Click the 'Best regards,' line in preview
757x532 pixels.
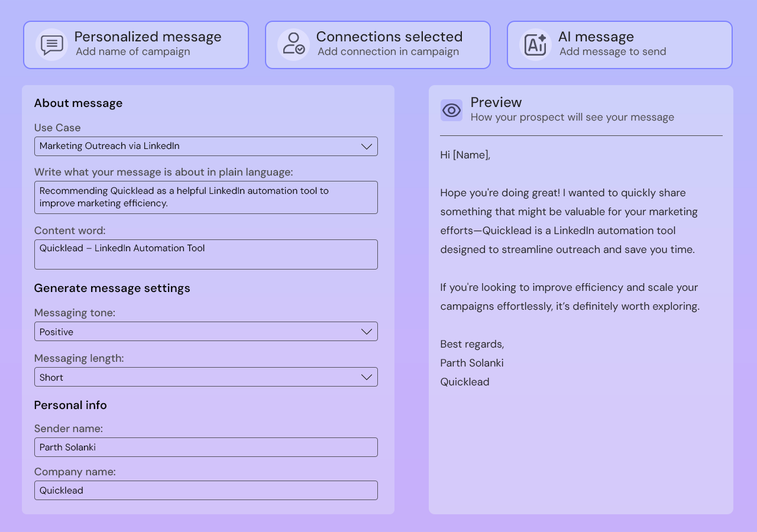[x=472, y=344]
